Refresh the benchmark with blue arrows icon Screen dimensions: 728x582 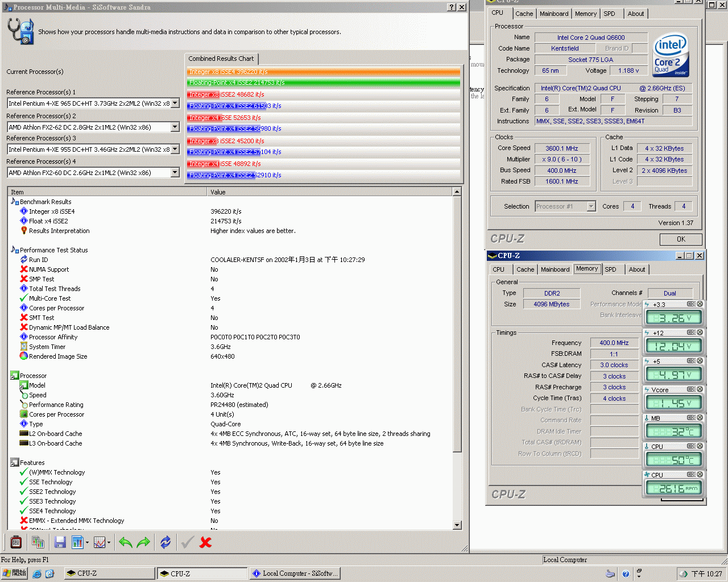(166, 542)
